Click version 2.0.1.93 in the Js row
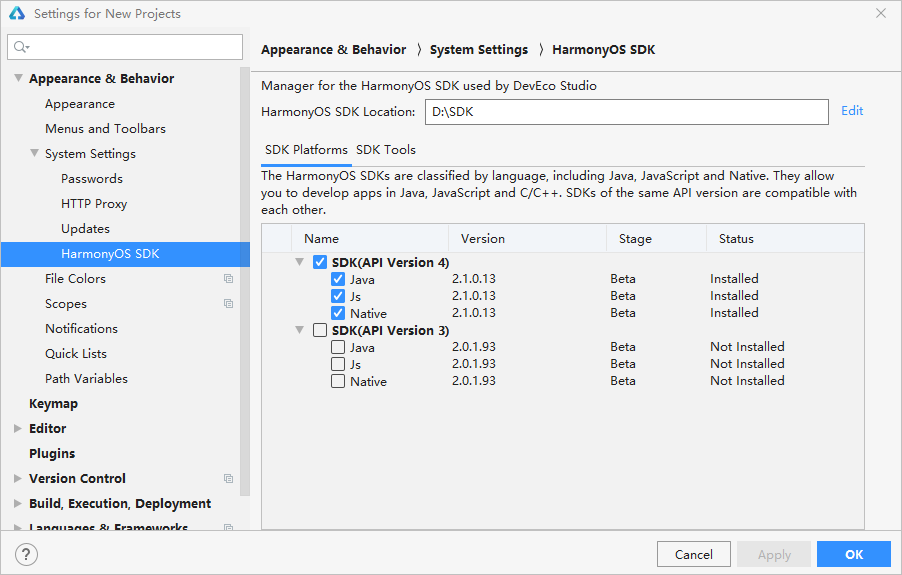 (473, 363)
